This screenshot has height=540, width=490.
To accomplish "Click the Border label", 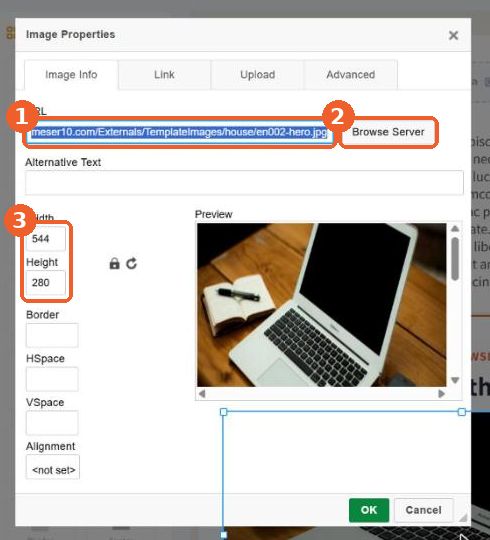I will click(x=42, y=315).
